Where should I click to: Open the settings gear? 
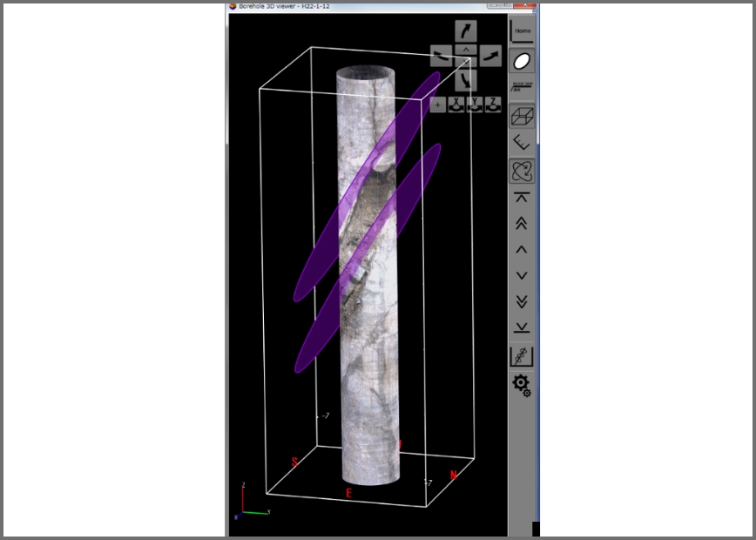(522, 384)
